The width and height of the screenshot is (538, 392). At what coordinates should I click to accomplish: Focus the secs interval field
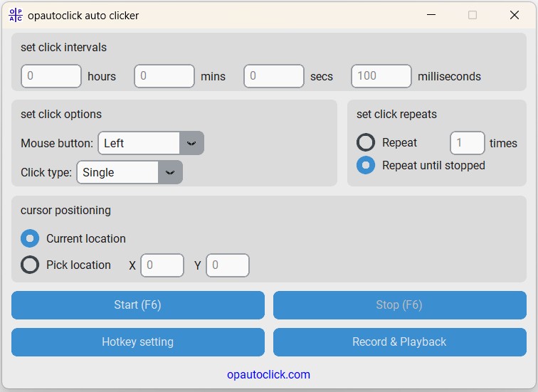(x=274, y=76)
